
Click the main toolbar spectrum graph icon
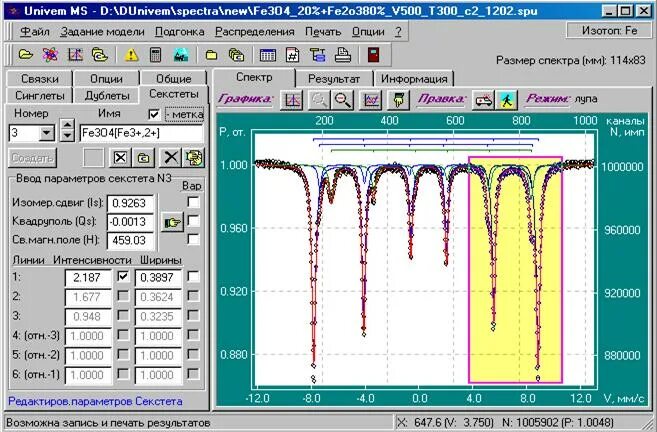pos(75,54)
